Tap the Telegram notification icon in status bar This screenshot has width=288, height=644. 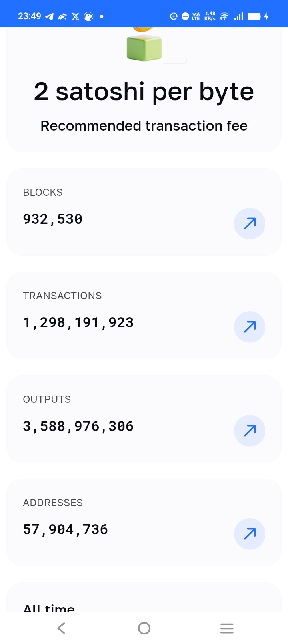point(50,17)
